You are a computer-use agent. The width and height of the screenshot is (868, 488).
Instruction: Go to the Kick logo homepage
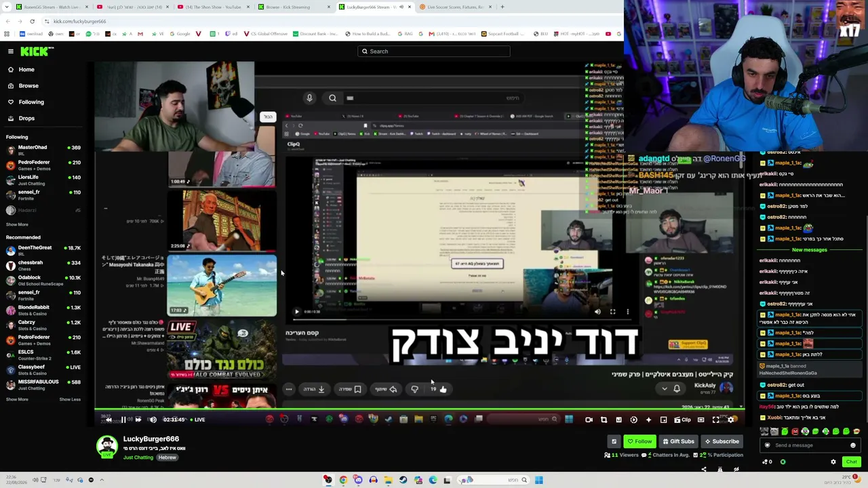pyautogui.click(x=37, y=52)
